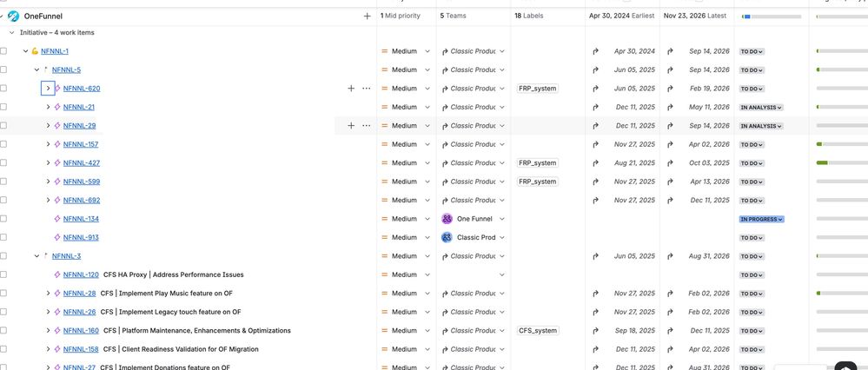
Task: Open the NFNNL-29 work item link
Action: [x=79, y=126]
